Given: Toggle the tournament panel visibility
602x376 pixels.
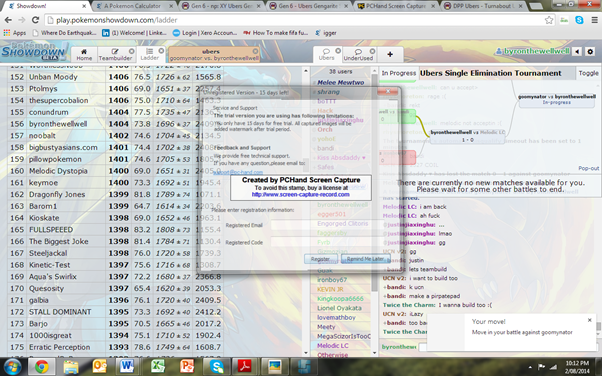Looking at the screenshot, I should click(588, 73).
